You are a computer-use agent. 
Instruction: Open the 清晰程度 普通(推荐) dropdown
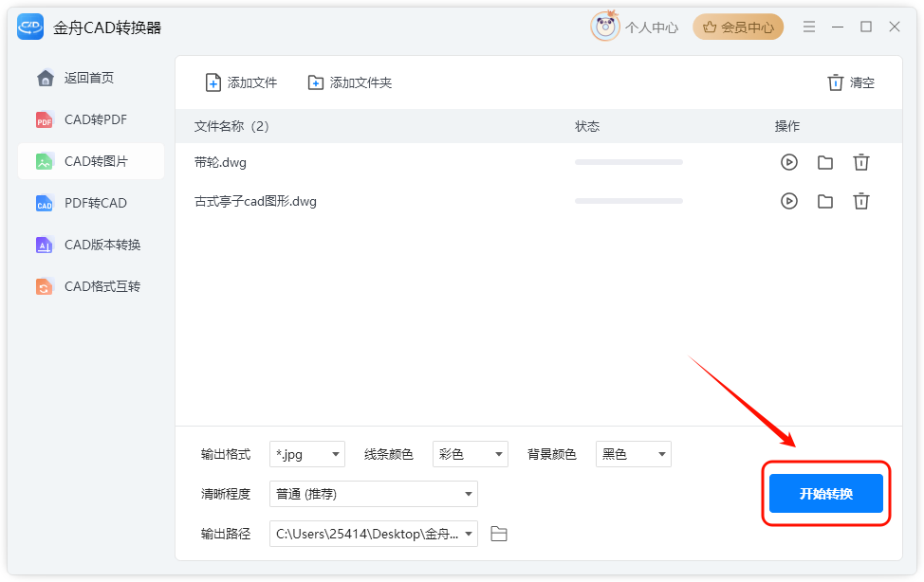[374, 494]
